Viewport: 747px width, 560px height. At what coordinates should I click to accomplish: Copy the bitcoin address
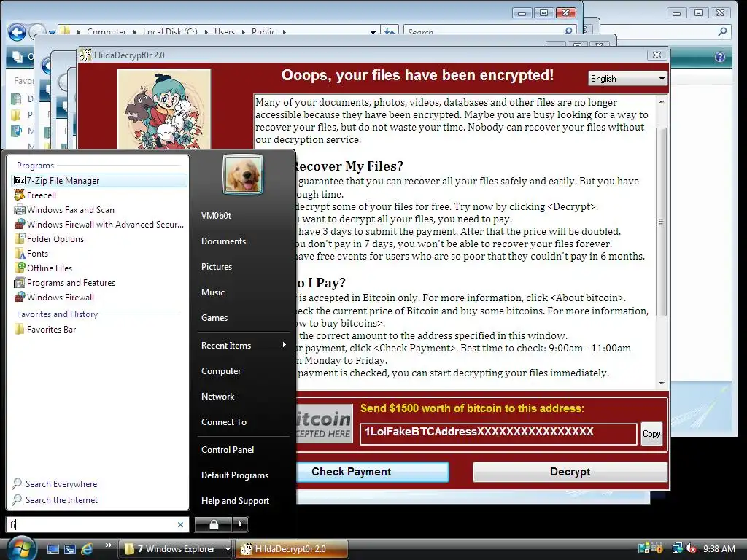[x=651, y=434]
